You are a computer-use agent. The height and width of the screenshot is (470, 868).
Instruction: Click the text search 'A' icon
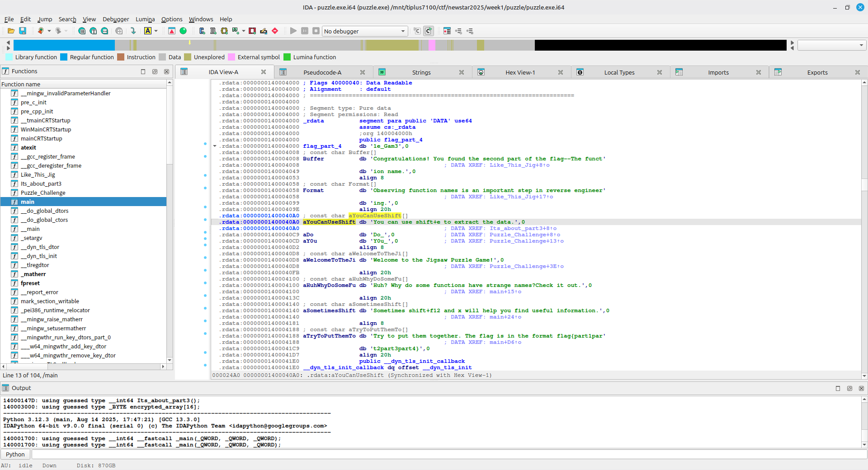(148, 31)
